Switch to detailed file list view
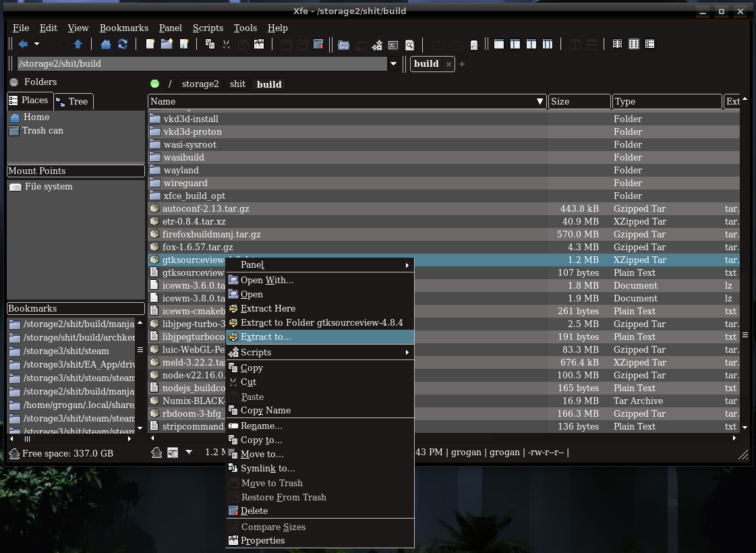The image size is (756, 553). click(x=650, y=45)
